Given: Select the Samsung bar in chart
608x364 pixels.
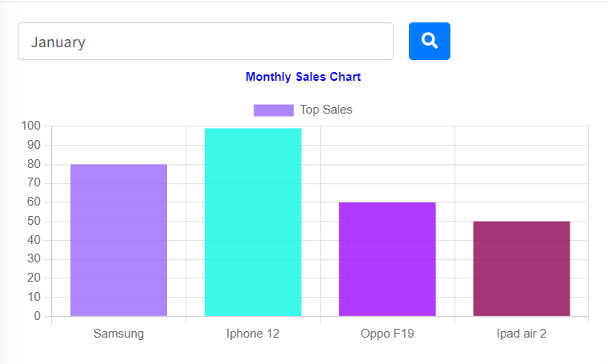Looking at the screenshot, I should click(118, 240).
